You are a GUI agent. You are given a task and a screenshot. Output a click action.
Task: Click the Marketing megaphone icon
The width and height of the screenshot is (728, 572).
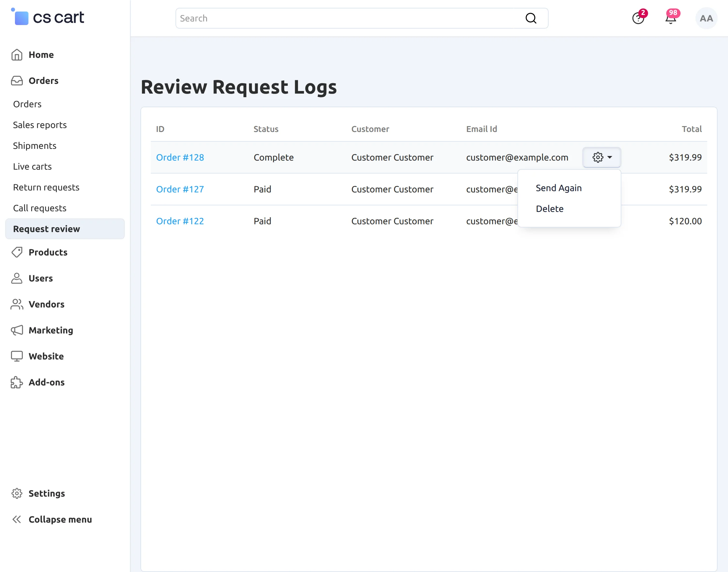(x=17, y=330)
